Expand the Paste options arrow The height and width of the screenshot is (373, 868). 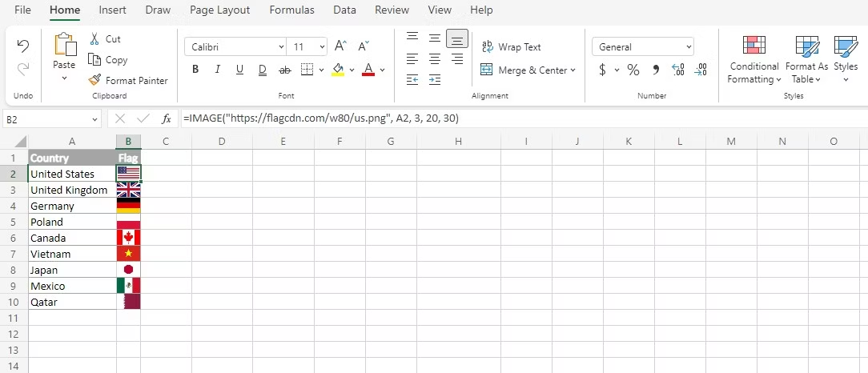(64, 78)
